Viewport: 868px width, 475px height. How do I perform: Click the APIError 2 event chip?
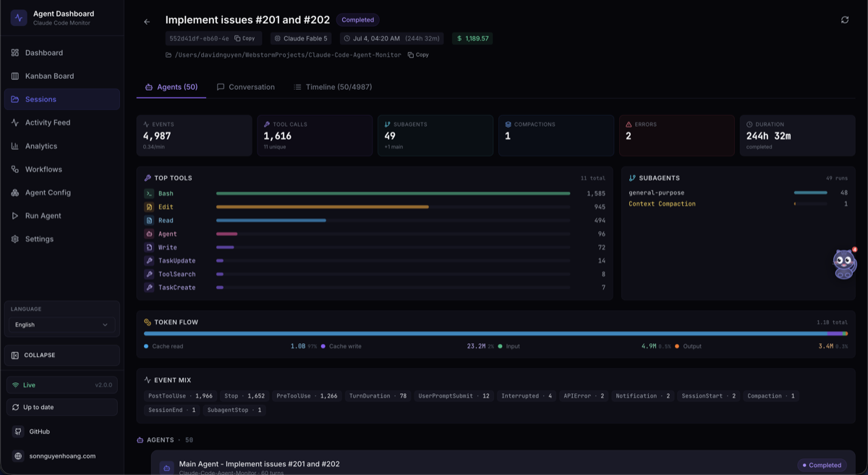click(x=584, y=396)
